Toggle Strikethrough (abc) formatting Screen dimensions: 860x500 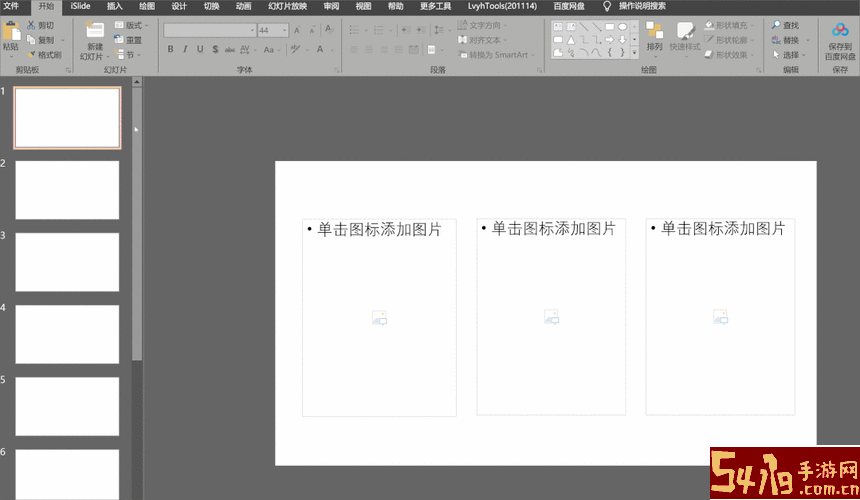[230, 49]
